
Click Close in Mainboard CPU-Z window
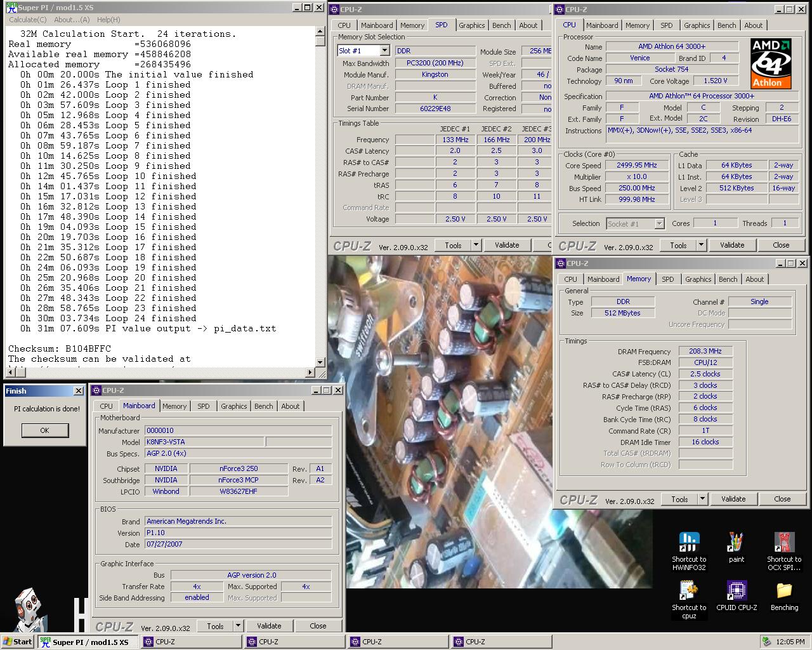pyautogui.click(x=318, y=626)
